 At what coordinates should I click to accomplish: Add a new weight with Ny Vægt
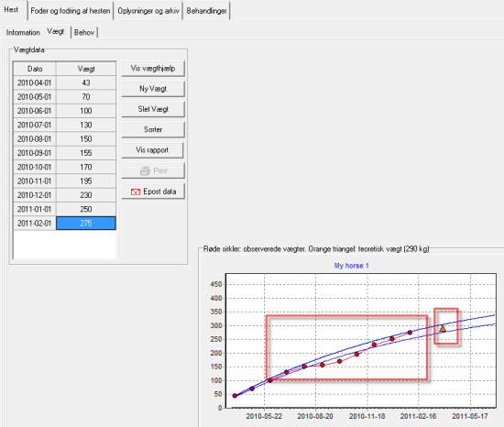click(153, 89)
